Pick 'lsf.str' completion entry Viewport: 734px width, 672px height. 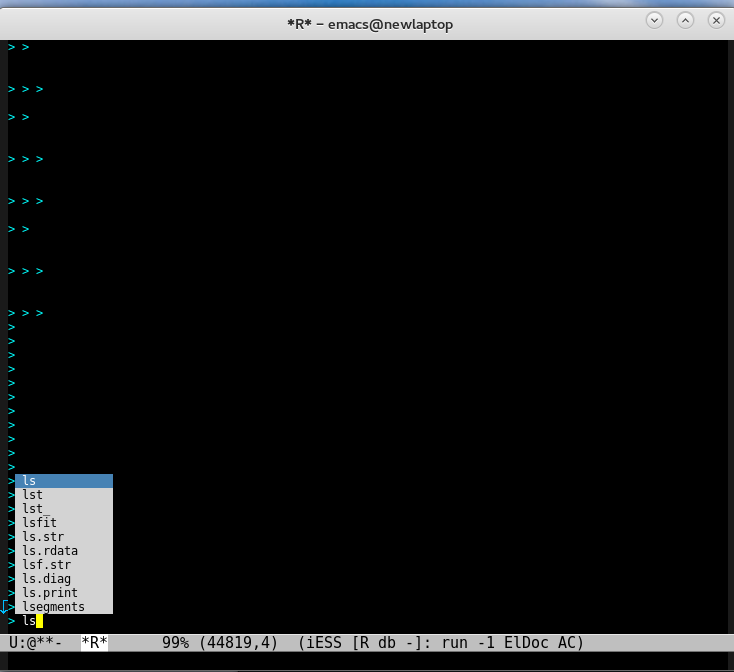click(64, 565)
